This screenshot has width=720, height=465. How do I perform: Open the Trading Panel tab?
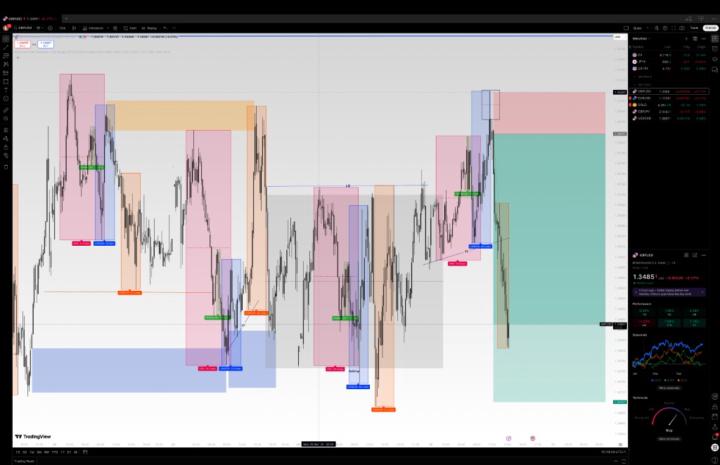pos(24,461)
